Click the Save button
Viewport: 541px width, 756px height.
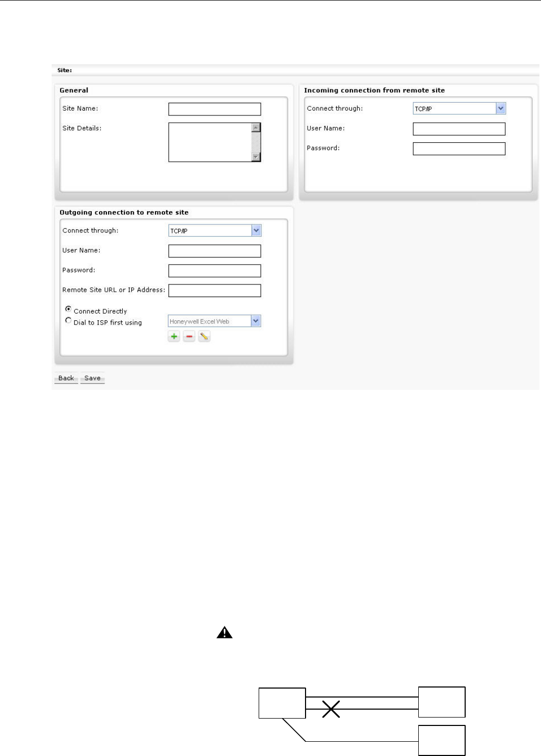point(93,378)
